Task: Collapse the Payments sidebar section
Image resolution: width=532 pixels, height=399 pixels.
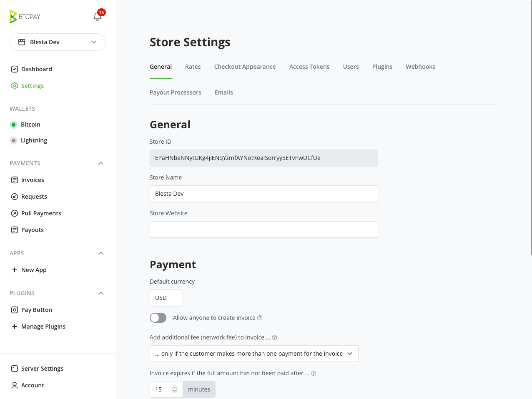Action: pyautogui.click(x=101, y=163)
